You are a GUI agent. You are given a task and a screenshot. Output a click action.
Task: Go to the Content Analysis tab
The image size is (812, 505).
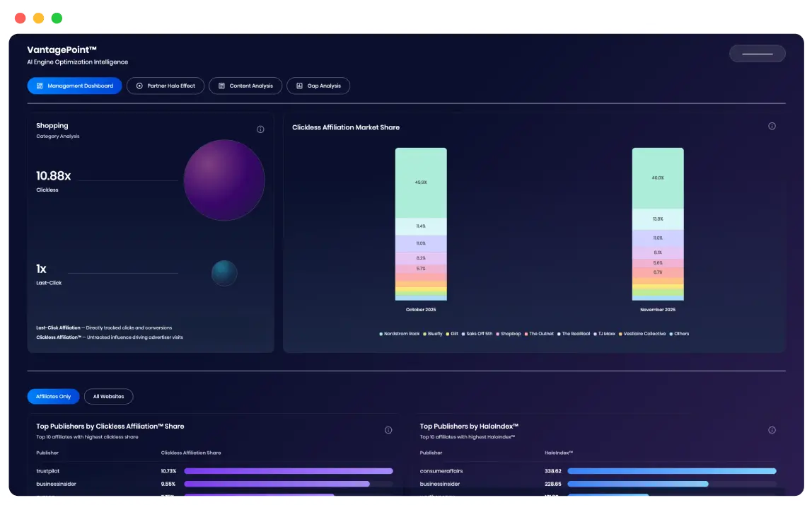pos(245,86)
